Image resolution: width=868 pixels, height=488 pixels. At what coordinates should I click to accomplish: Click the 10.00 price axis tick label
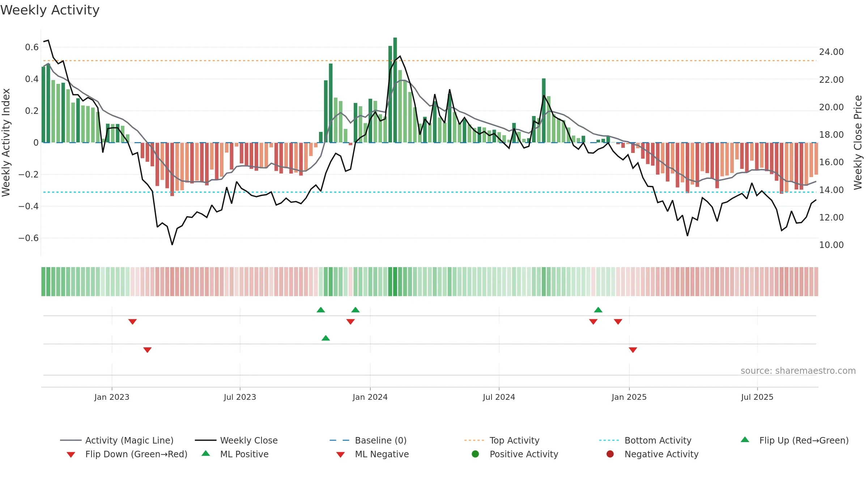coord(831,245)
